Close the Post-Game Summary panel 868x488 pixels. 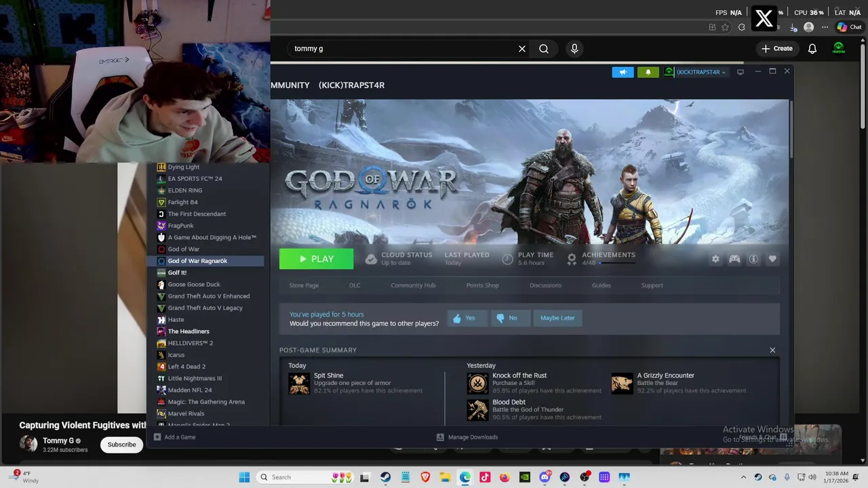(772, 350)
